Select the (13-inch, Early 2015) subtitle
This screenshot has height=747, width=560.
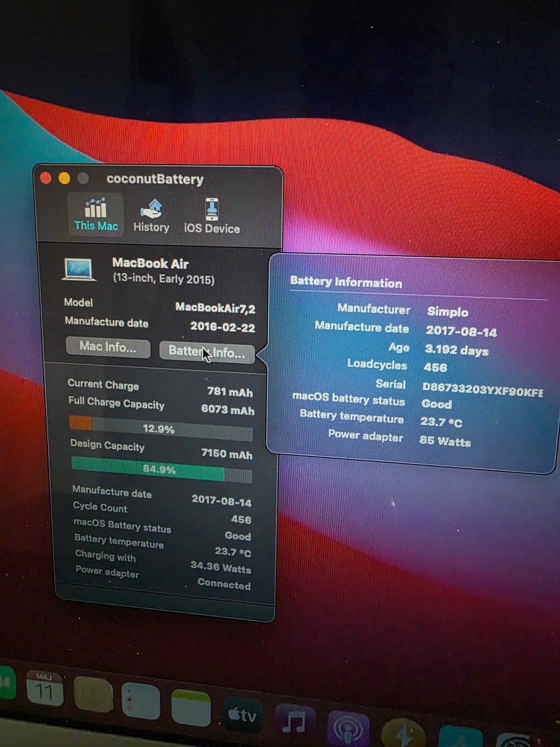coord(163,279)
